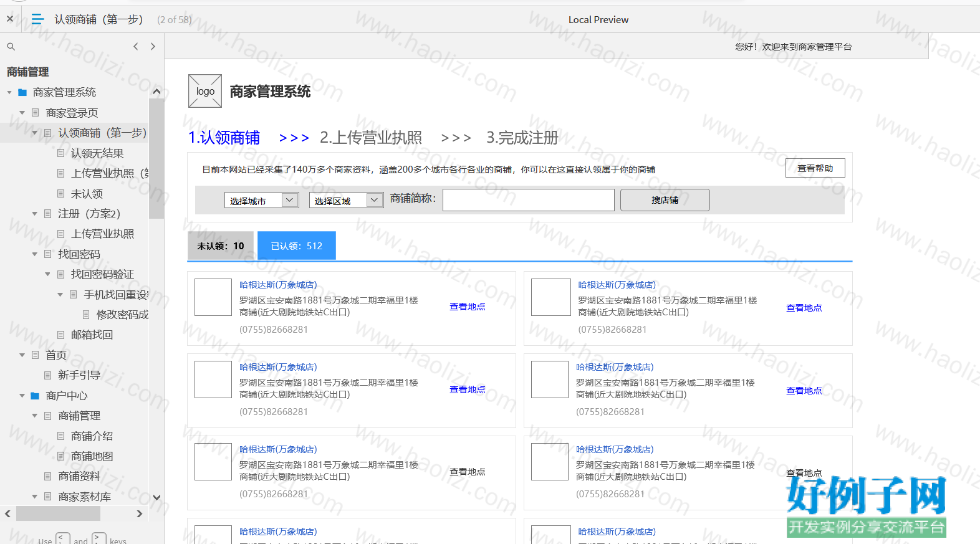Switch to 未认领: 10 tab

point(221,246)
